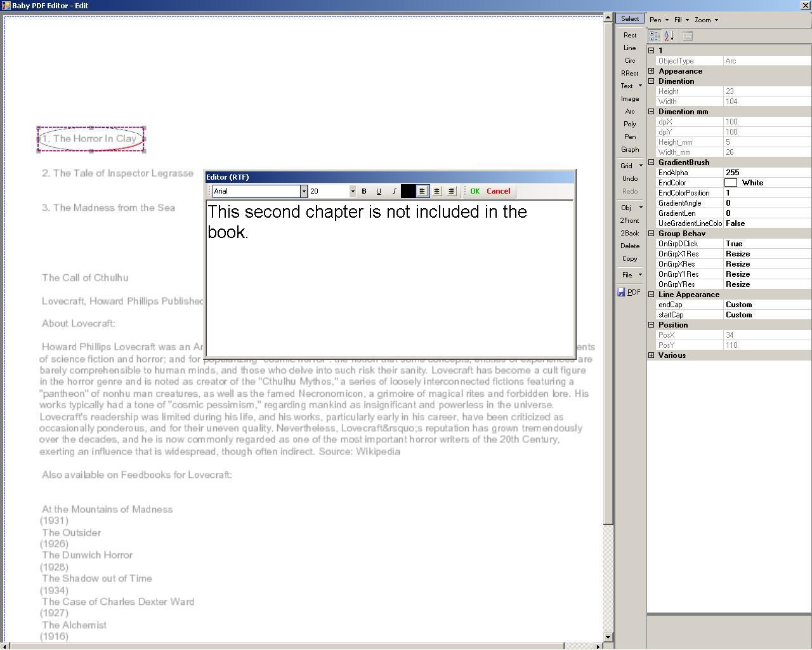Click the vertical scrollbar down arrow

pos(608,637)
